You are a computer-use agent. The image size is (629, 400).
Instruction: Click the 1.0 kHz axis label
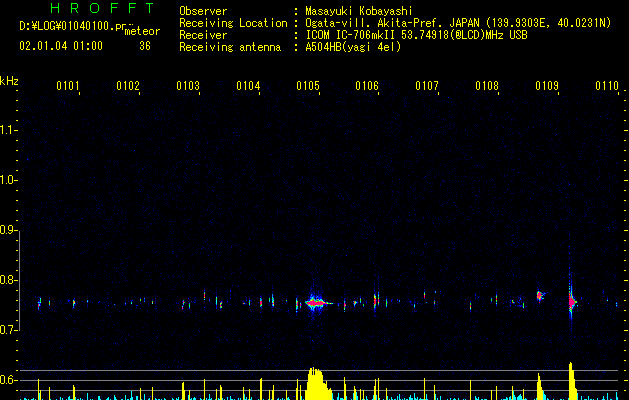[x=8, y=180]
